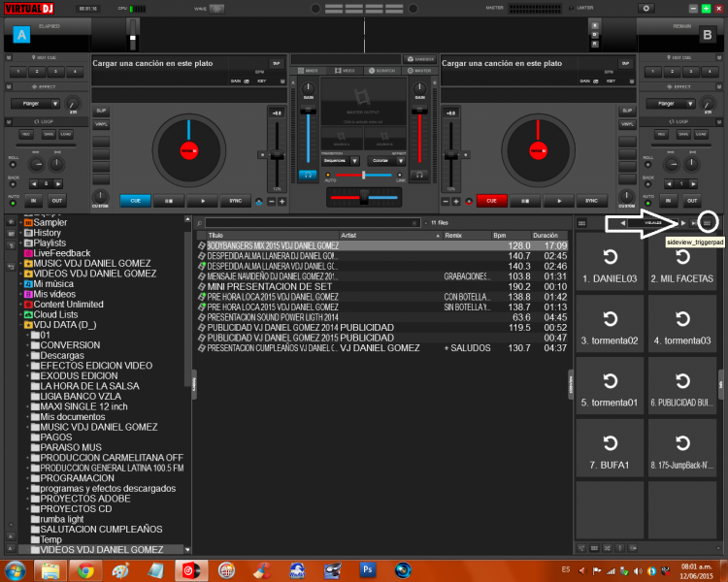
Task: Click the Sandbox button
Action: pyautogui.click(x=420, y=59)
